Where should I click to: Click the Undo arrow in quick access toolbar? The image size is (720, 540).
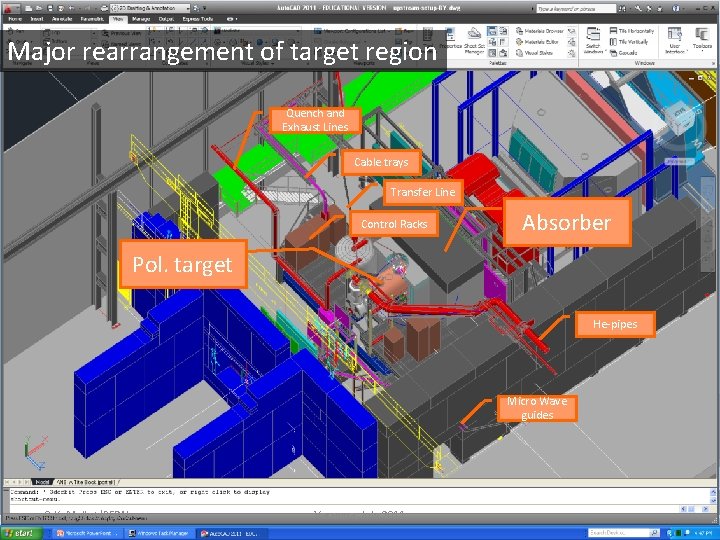(73, 8)
